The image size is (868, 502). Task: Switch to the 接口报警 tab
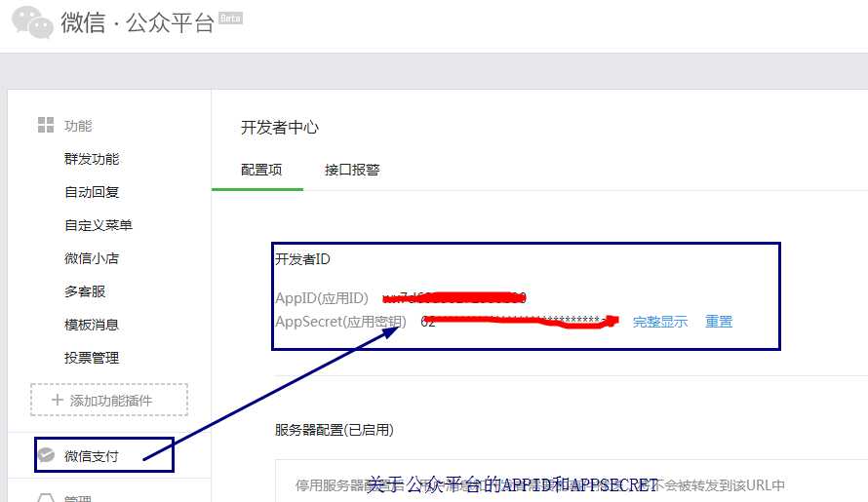click(x=352, y=170)
